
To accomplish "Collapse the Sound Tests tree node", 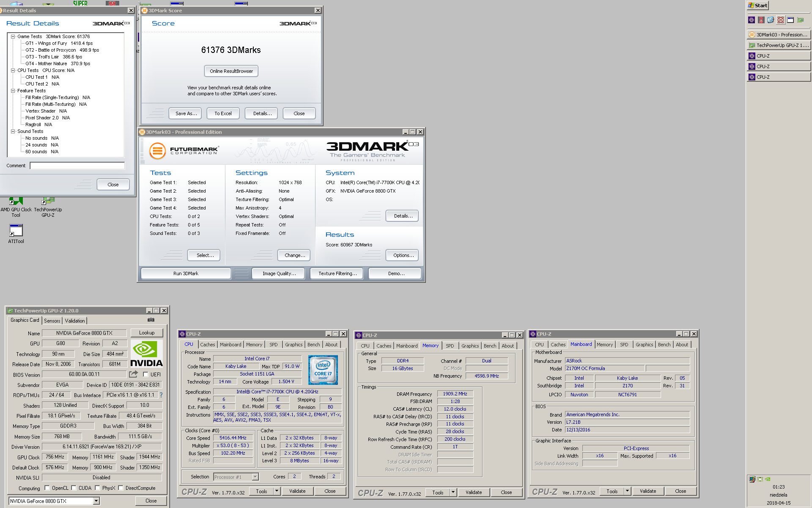I will [x=13, y=131].
